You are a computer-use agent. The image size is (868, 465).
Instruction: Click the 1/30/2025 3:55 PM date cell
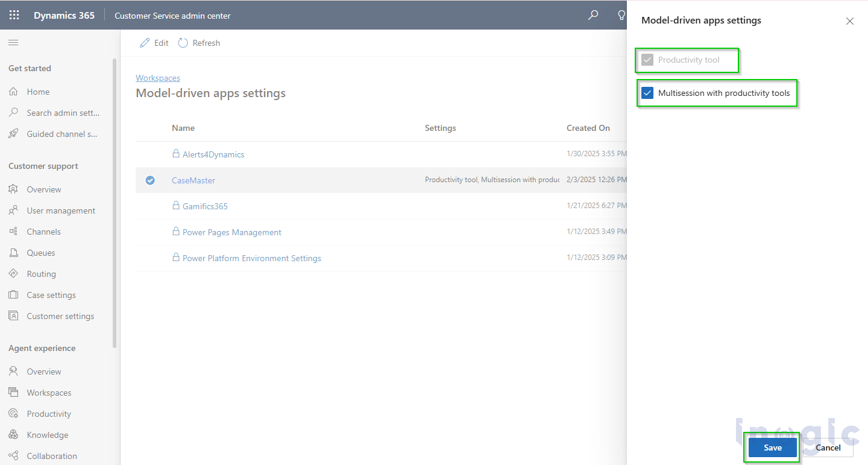pos(597,154)
